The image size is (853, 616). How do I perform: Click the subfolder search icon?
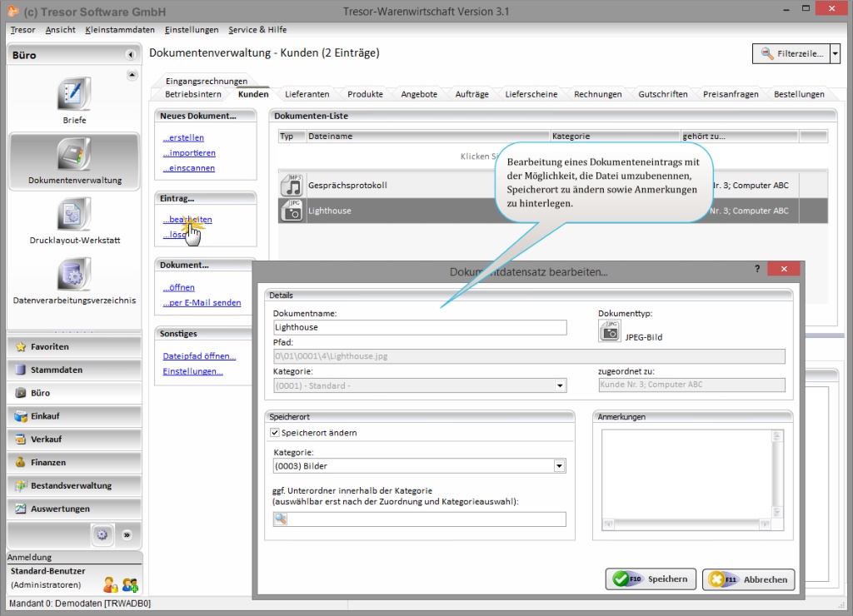281,519
